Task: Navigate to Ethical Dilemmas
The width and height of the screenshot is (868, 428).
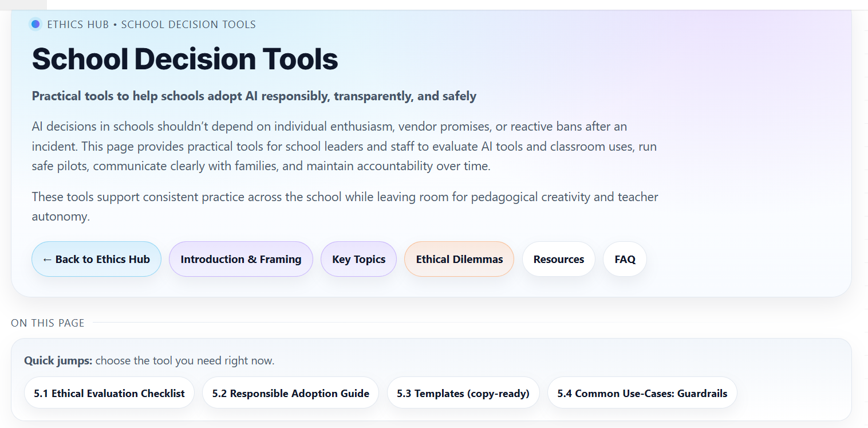Action: 459,259
